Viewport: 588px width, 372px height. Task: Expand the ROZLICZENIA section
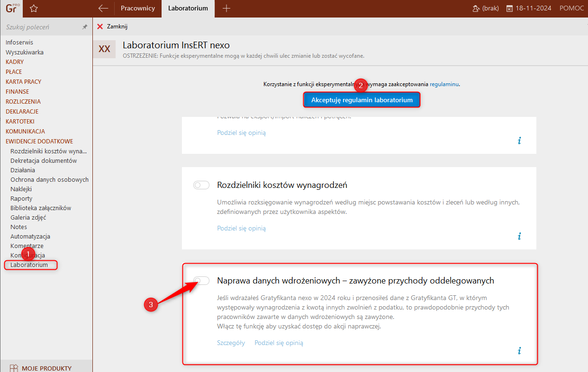(x=23, y=102)
